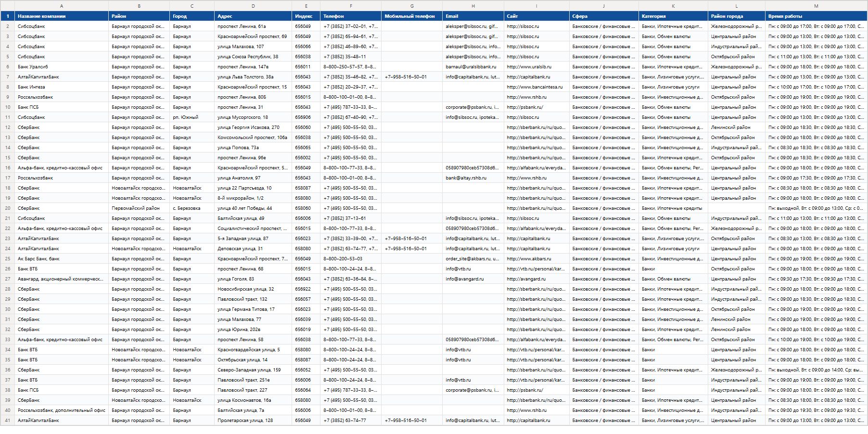Image resolution: width=868 pixels, height=434 pixels.
Task: Select address '8-й микрорайон, 1/2'
Action: pos(253,198)
